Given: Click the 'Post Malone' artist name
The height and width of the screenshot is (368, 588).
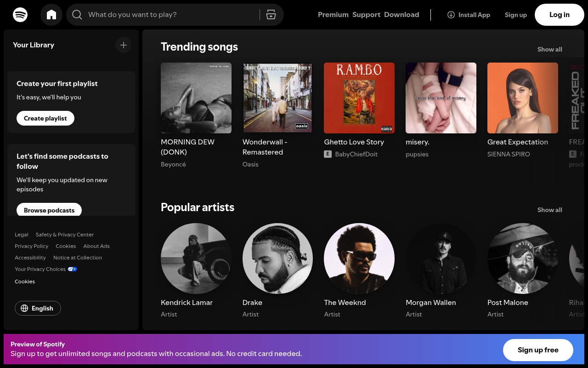Looking at the screenshot, I should point(508,303).
